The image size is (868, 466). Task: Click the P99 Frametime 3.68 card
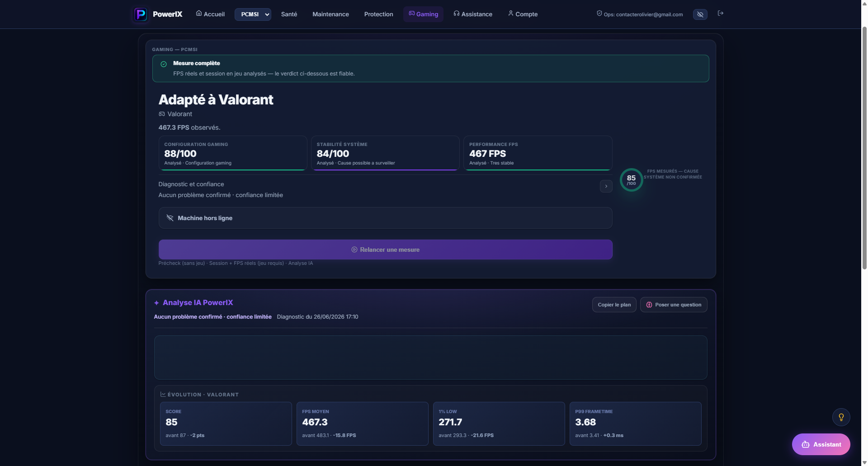(636, 424)
